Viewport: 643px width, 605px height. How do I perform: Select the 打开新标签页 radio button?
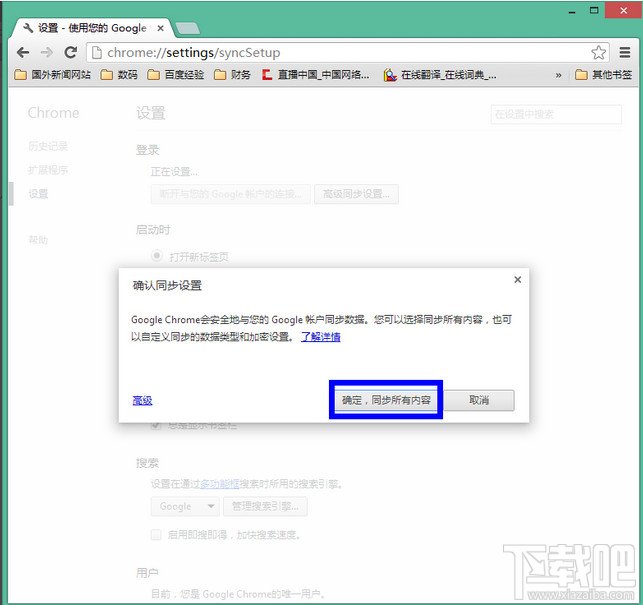[x=157, y=256]
